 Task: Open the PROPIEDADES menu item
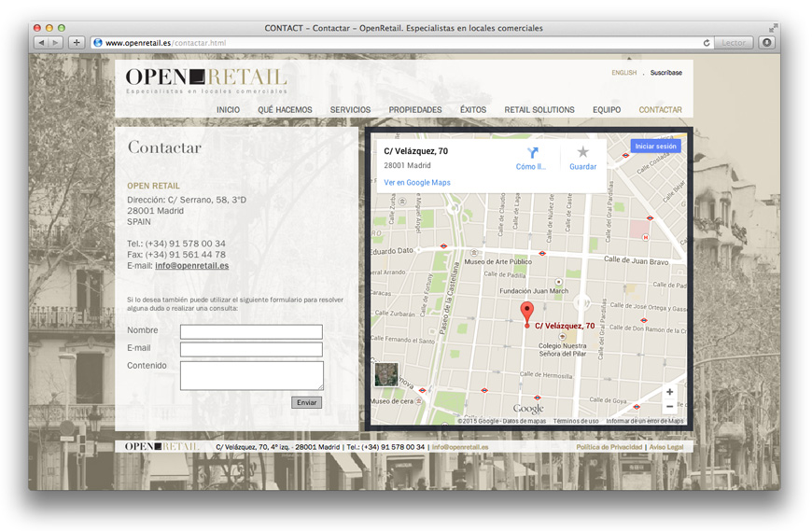pyautogui.click(x=415, y=110)
